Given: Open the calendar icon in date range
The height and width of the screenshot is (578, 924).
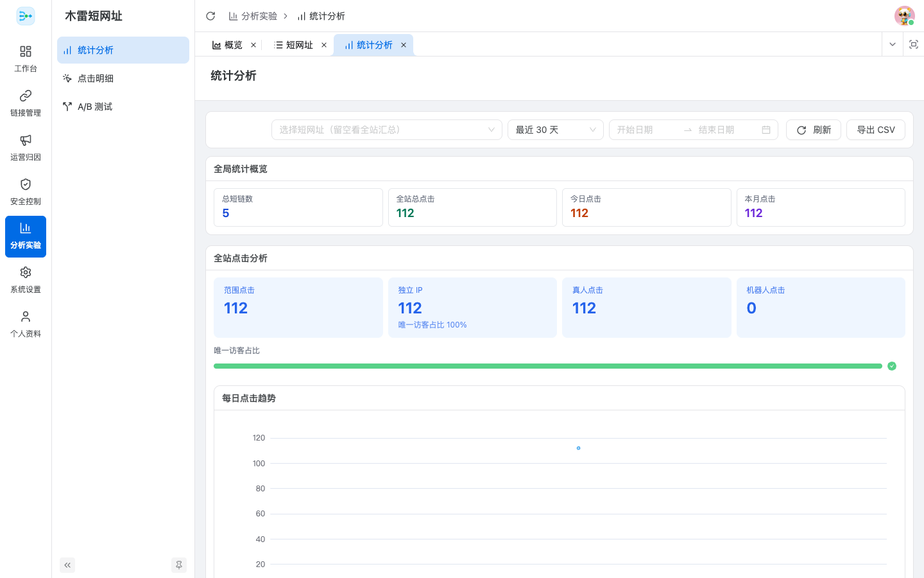Looking at the screenshot, I should (x=766, y=130).
